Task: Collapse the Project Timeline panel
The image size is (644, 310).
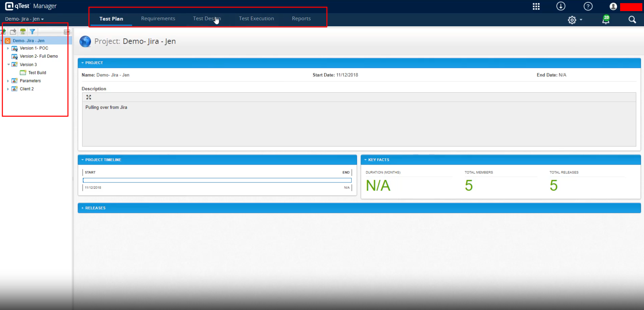Action: [83, 160]
